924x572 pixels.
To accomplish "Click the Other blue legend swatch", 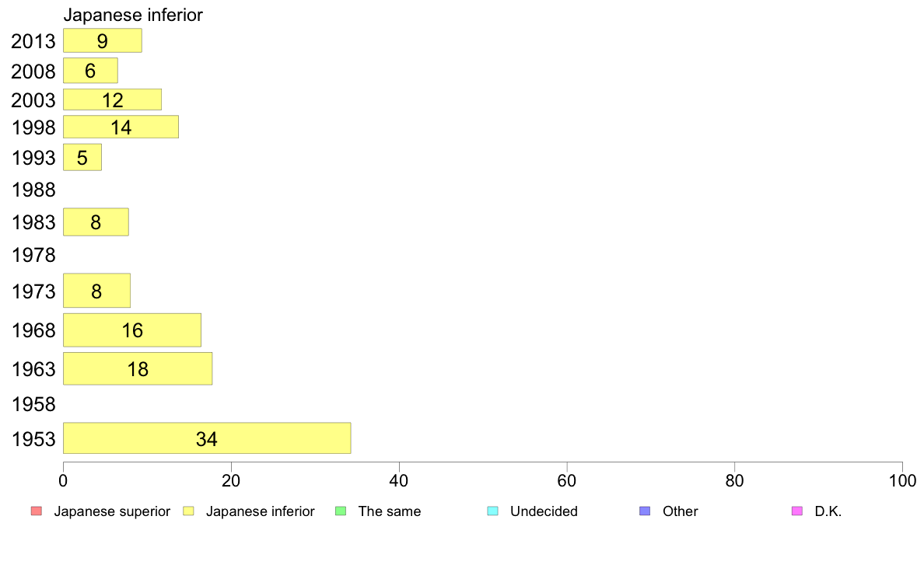I will coord(646,511).
